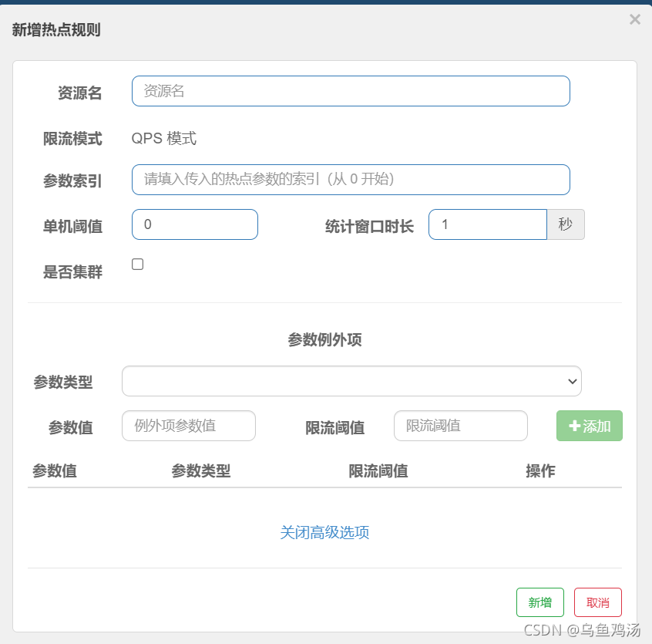Click the 参数值 table column header

55,471
